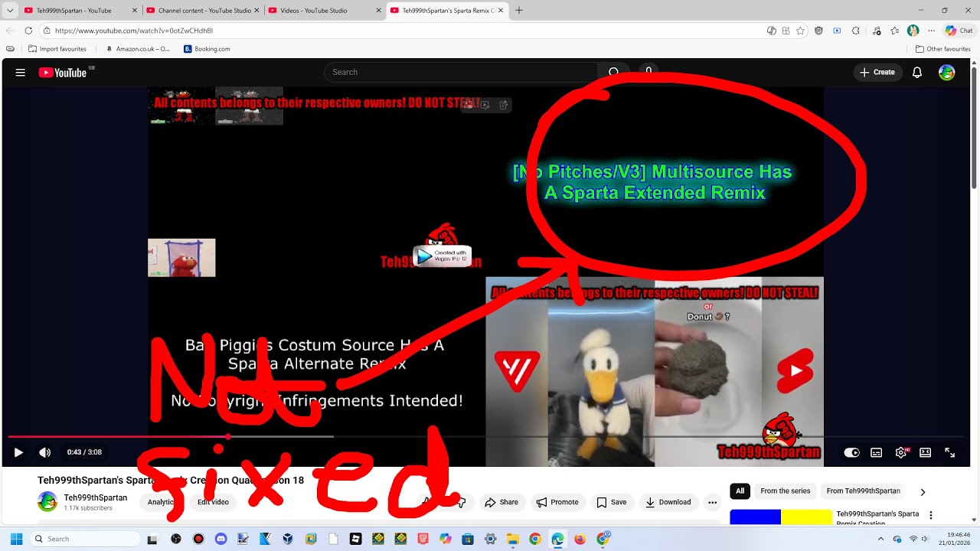Screen dimensions: 980x551
Task: Open the Windows Start menu
Action: coord(16,539)
